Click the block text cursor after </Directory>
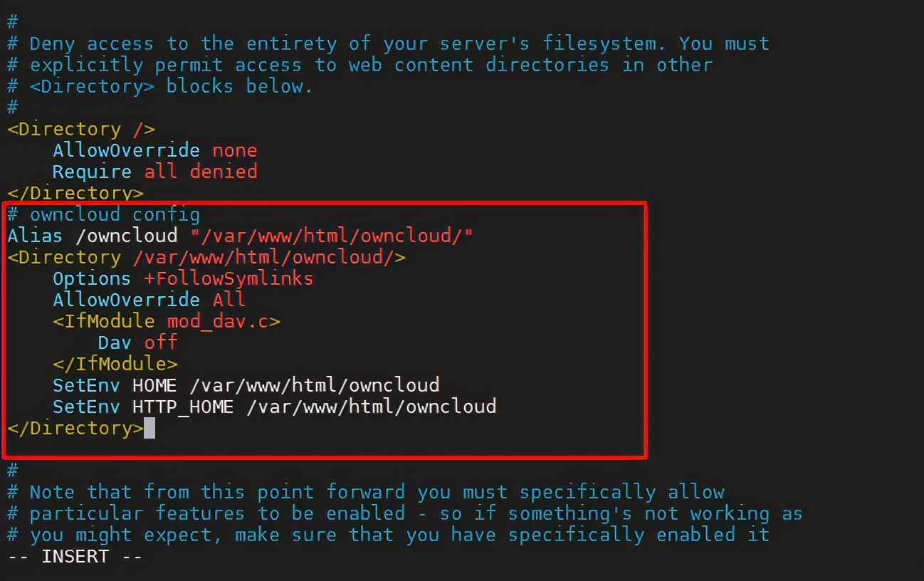This screenshot has height=581, width=924. (149, 428)
